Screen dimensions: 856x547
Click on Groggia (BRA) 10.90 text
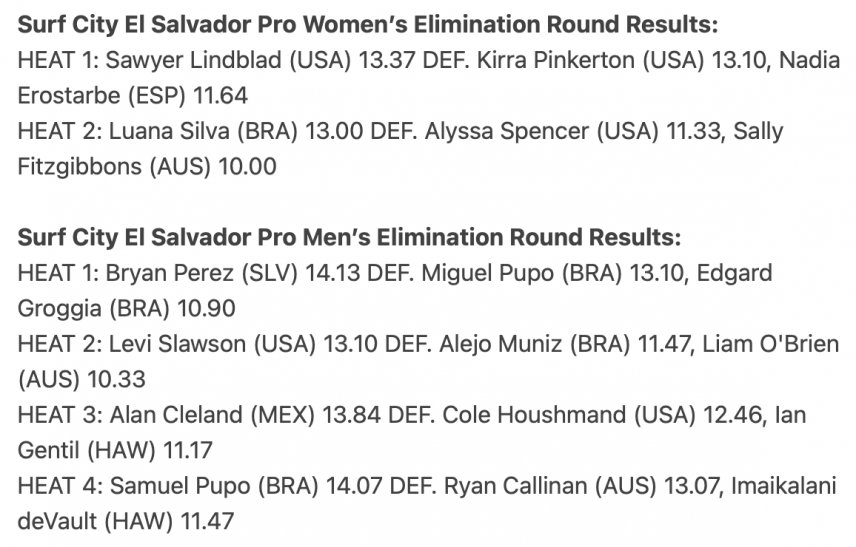(126, 308)
